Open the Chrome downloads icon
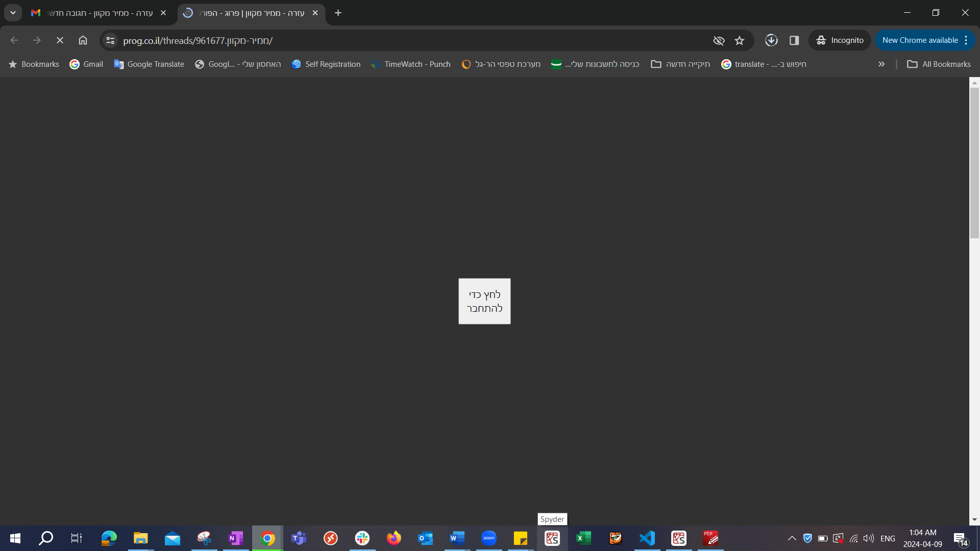This screenshot has width=980, height=551. 771,40
